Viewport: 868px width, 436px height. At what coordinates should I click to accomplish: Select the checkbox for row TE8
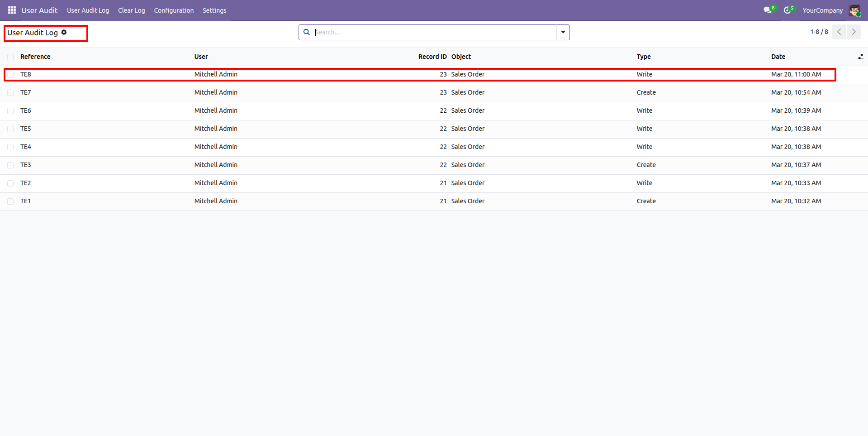pyautogui.click(x=10, y=75)
